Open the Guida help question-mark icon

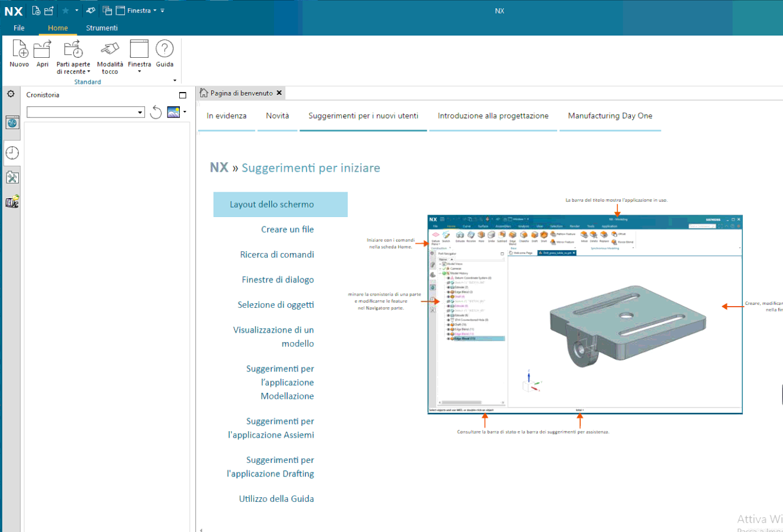165,54
